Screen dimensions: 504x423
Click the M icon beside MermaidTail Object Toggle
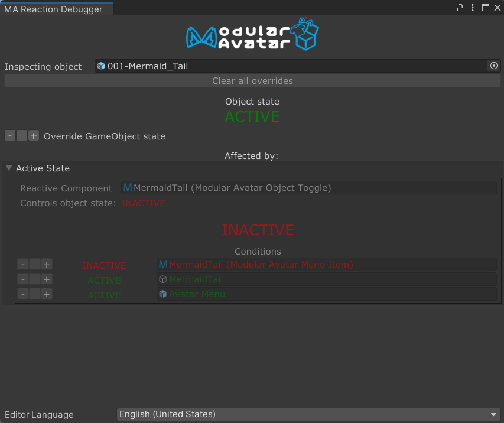click(x=128, y=188)
